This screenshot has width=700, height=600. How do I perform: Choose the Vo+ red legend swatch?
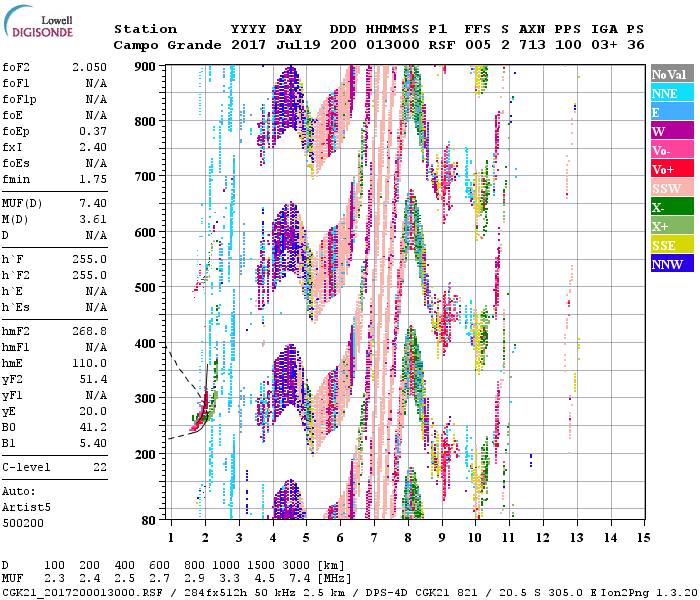click(x=672, y=170)
